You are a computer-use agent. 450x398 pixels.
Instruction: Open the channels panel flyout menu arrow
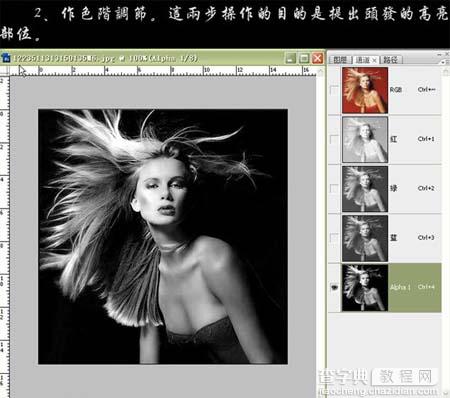coord(443,62)
